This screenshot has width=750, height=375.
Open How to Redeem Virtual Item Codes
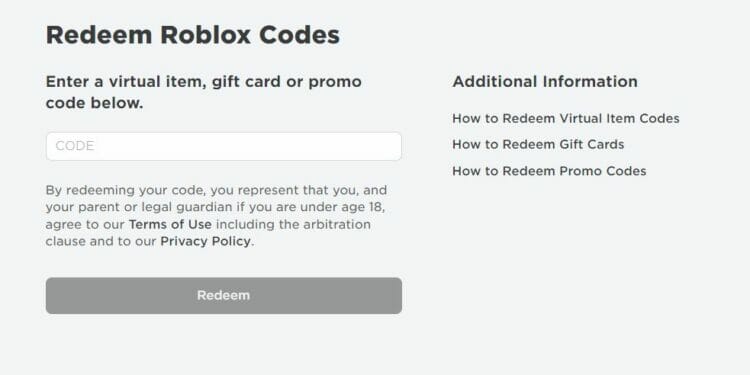tap(566, 118)
